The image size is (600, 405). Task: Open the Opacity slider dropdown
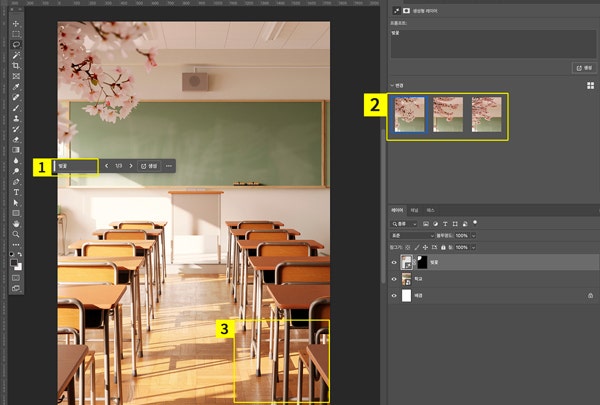coord(473,236)
